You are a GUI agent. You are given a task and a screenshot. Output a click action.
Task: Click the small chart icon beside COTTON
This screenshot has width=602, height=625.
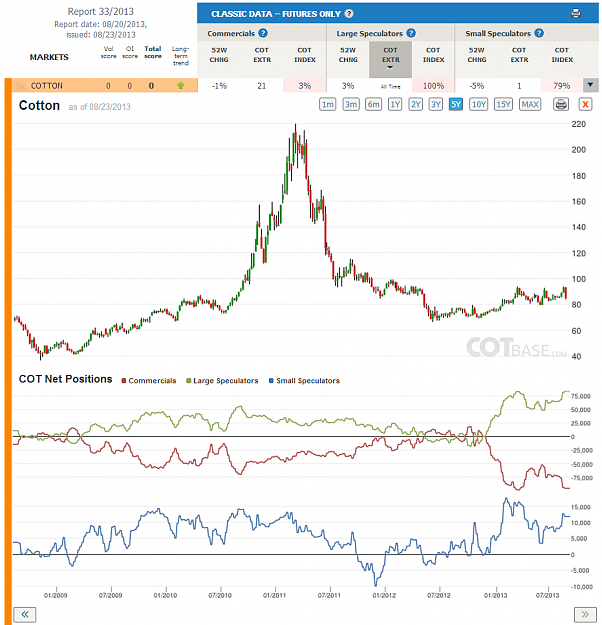(x=21, y=85)
